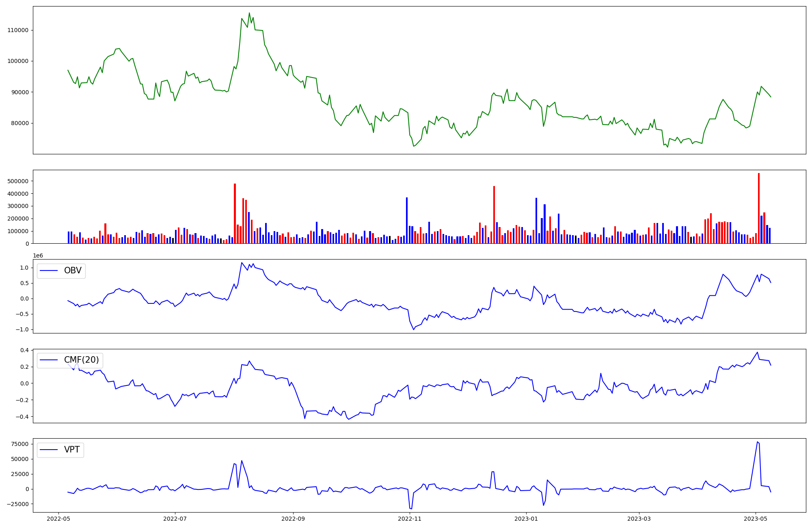
Task: Select the 2022-07 x-axis date label
Action: pyautogui.click(x=175, y=518)
